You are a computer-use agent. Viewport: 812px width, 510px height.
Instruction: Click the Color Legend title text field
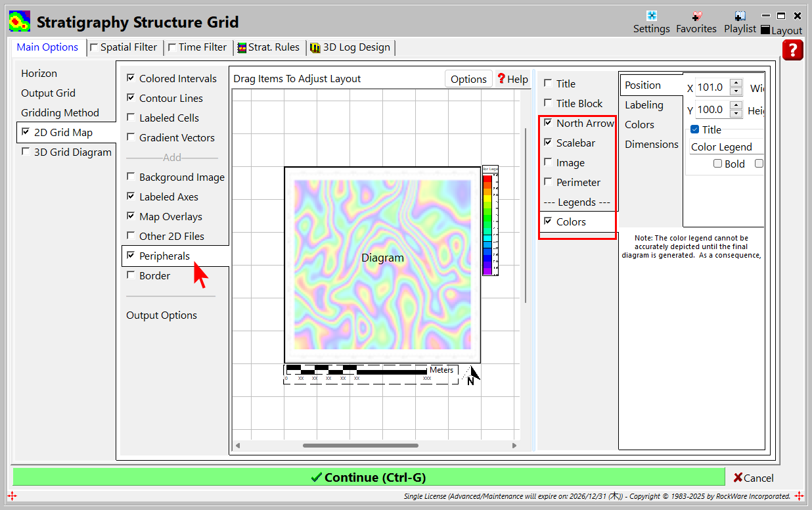tap(725, 147)
